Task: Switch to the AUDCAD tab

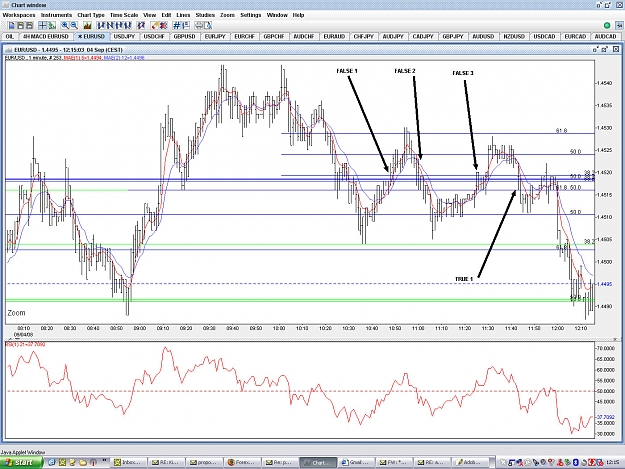Action: tap(605, 36)
